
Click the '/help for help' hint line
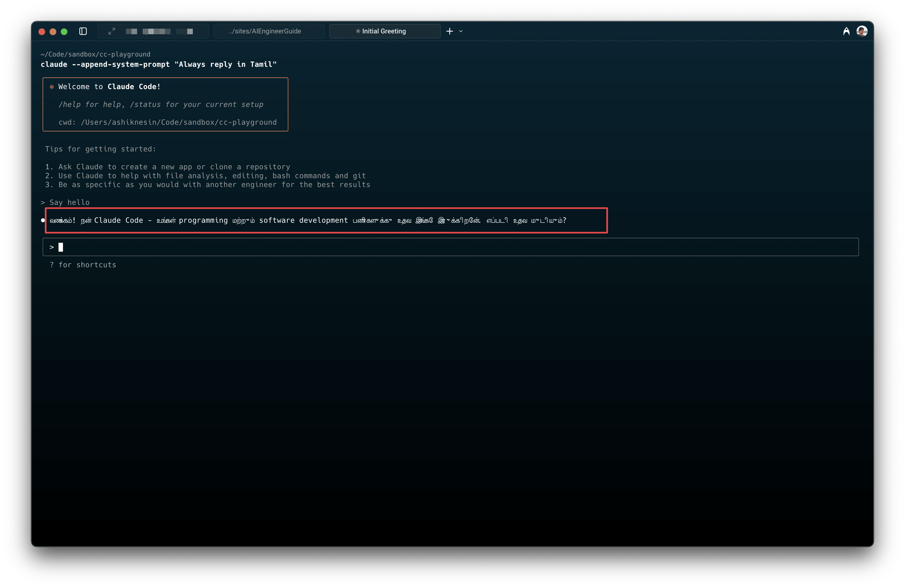pos(161,104)
